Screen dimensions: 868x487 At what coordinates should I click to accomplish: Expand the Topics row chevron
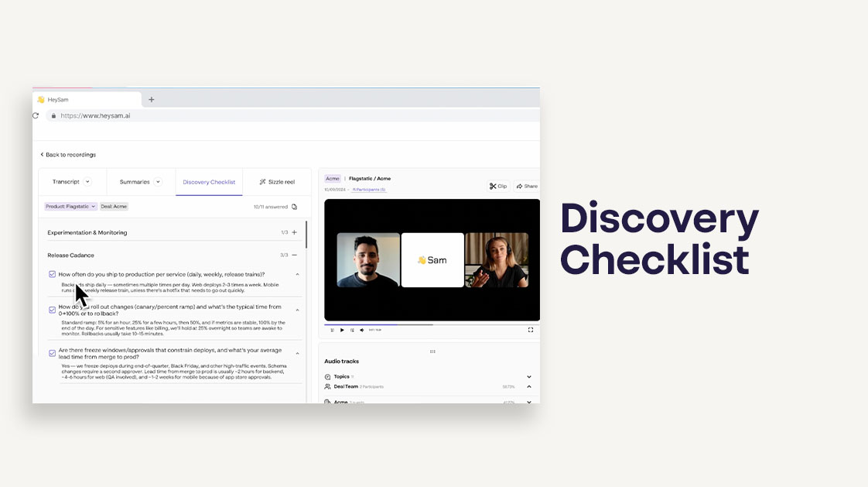(x=529, y=377)
